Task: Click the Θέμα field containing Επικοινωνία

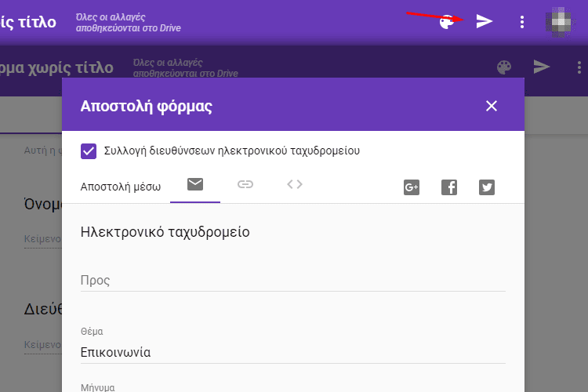Action: 292,353
